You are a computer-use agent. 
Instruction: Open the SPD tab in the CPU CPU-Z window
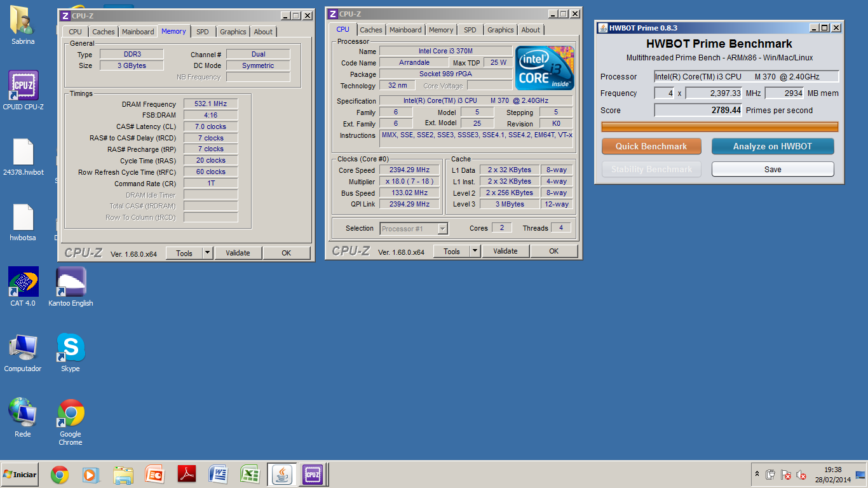tap(470, 30)
